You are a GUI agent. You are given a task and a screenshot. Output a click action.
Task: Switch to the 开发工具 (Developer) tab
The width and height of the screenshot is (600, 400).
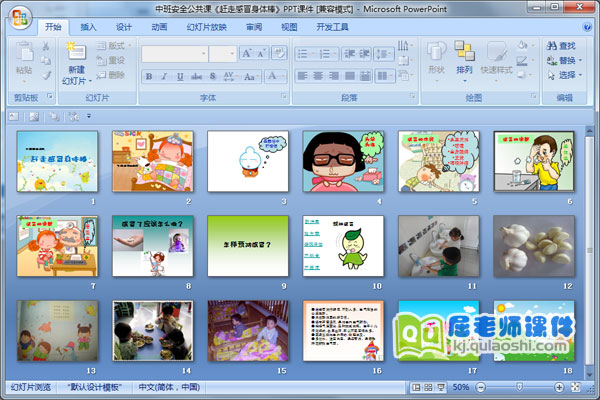click(x=332, y=27)
